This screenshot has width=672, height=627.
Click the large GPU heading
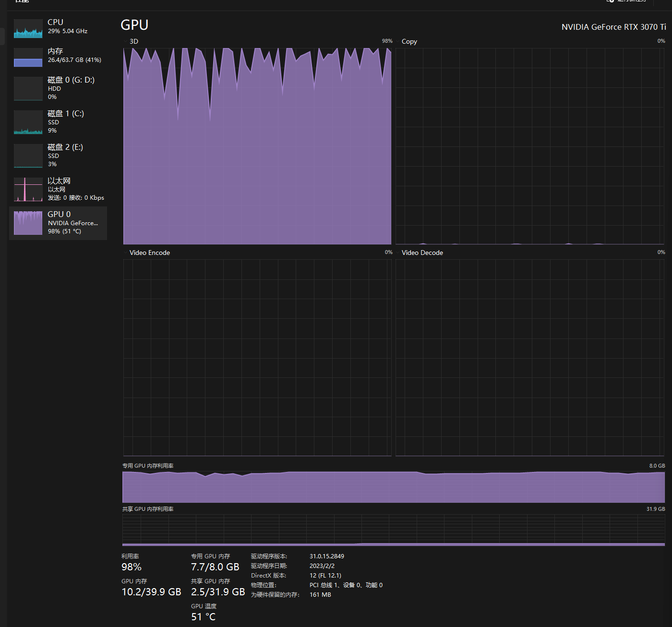(134, 25)
